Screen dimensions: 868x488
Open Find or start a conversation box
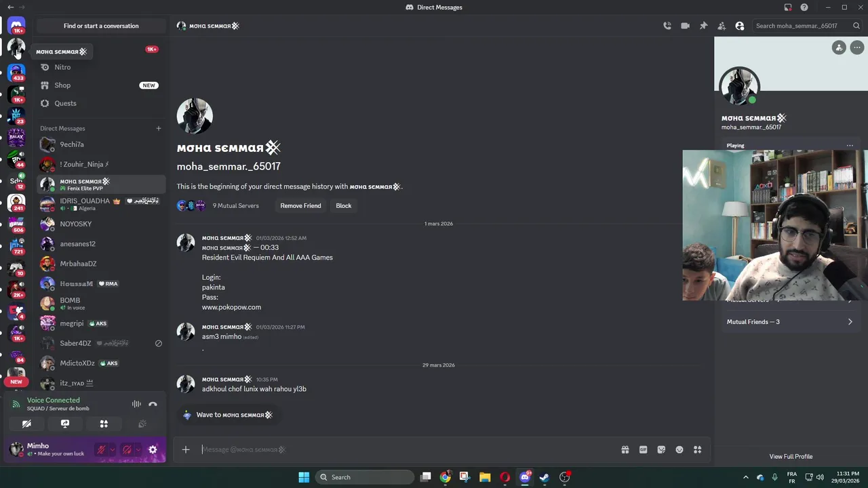click(x=101, y=26)
